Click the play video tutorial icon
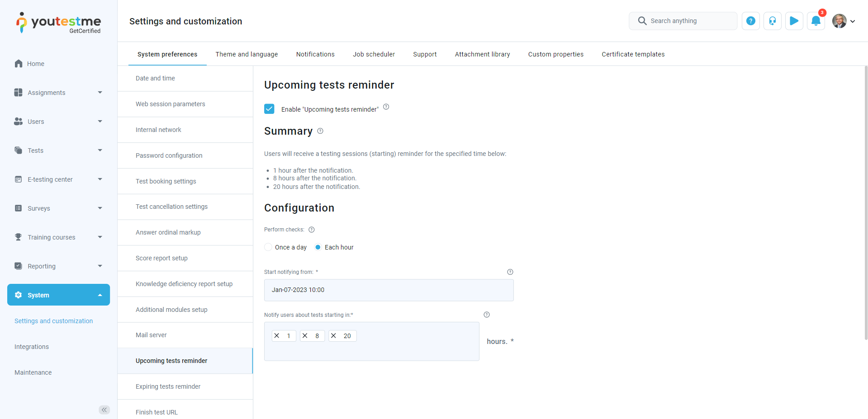Viewport: 868px width, 419px height. (794, 21)
